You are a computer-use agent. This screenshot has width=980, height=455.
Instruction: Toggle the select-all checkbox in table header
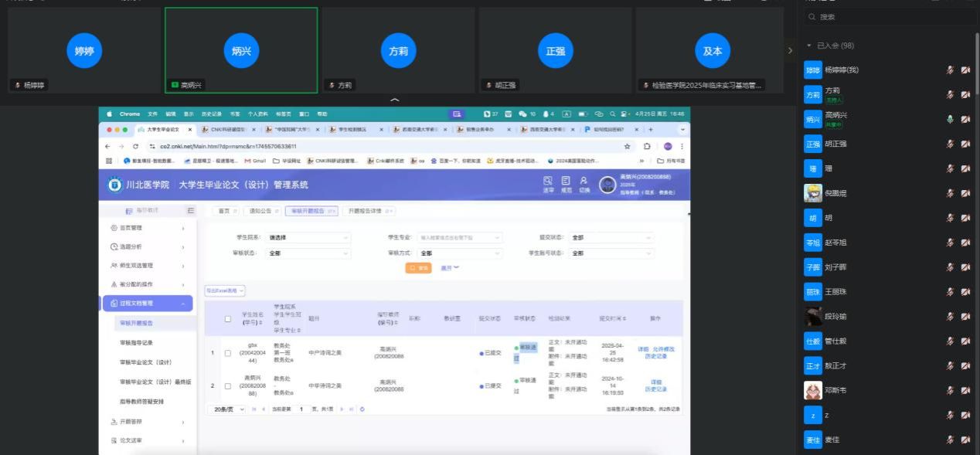227,318
